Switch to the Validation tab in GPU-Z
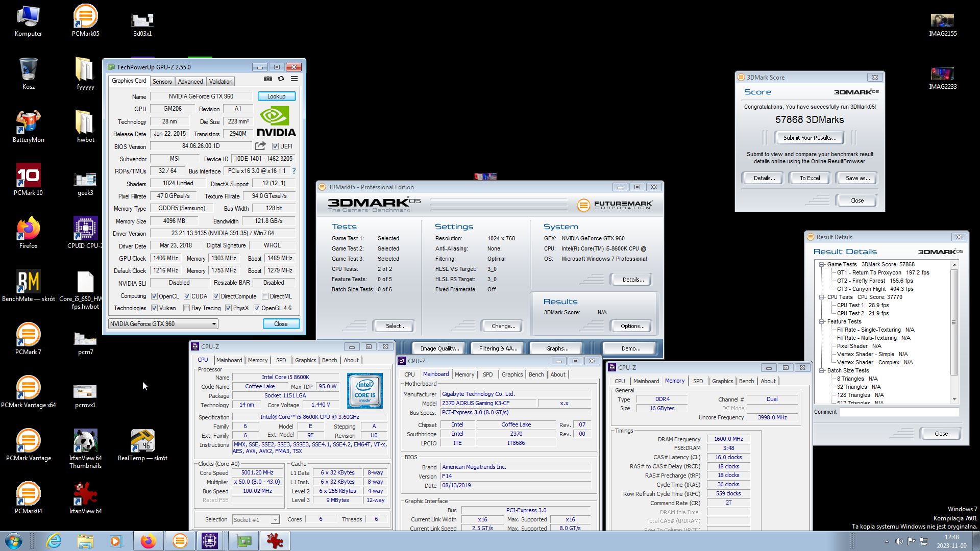980x551 pixels. click(220, 82)
